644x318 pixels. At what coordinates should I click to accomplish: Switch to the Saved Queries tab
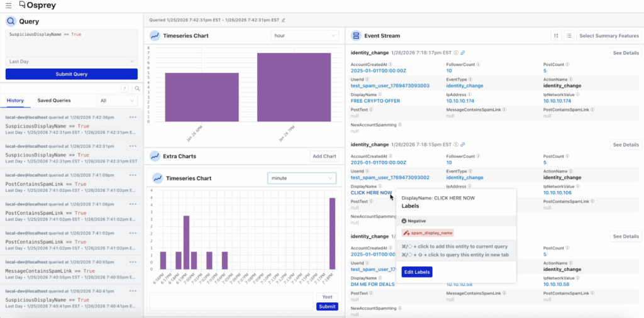[x=54, y=101]
